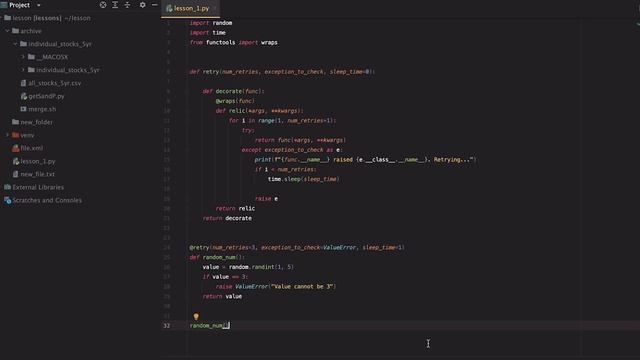
Task: Click the merge.sh shell script icon
Action: pyautogui.click(x=23, y=109)
